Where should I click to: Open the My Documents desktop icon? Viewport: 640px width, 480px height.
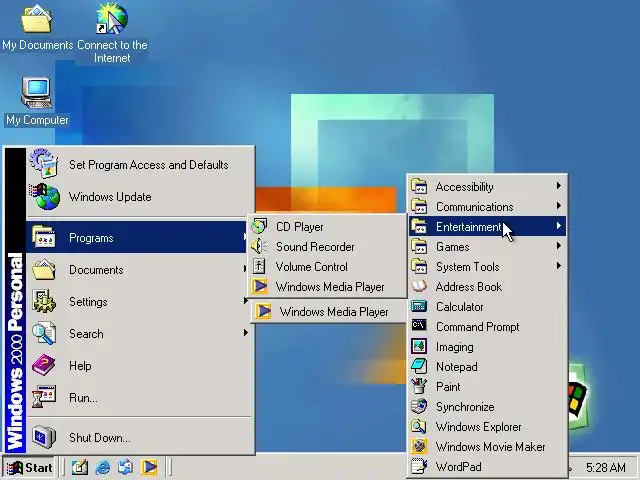(x=37, y=28)
